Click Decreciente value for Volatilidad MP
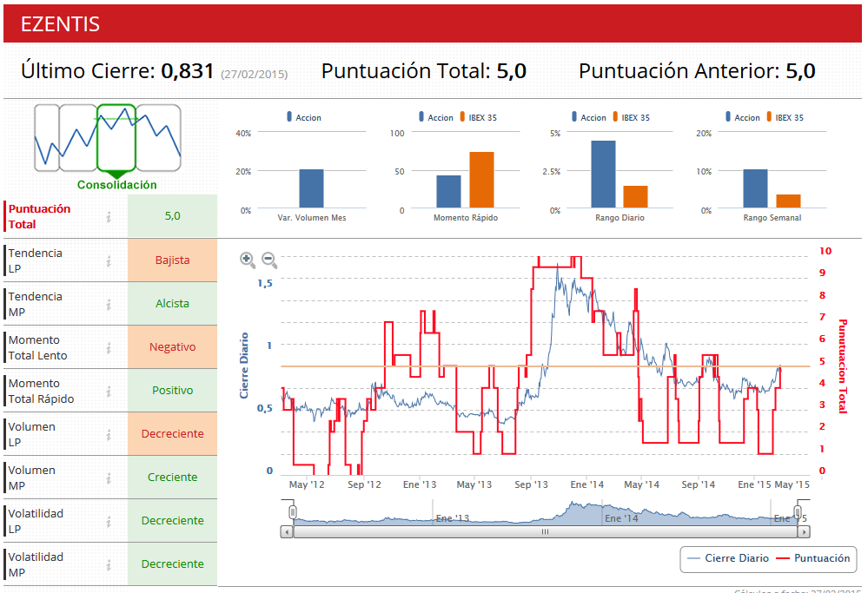 point(172,564)
